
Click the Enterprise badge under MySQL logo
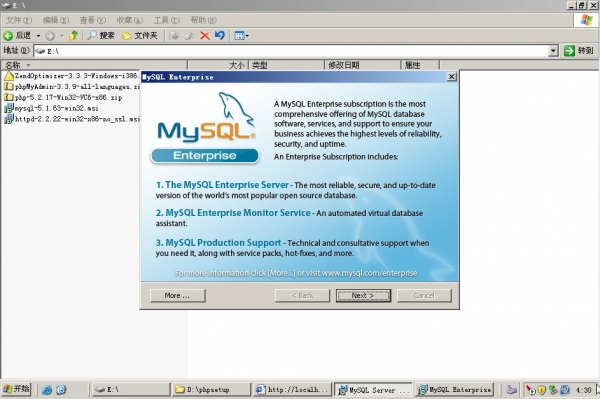coord(205,156)
